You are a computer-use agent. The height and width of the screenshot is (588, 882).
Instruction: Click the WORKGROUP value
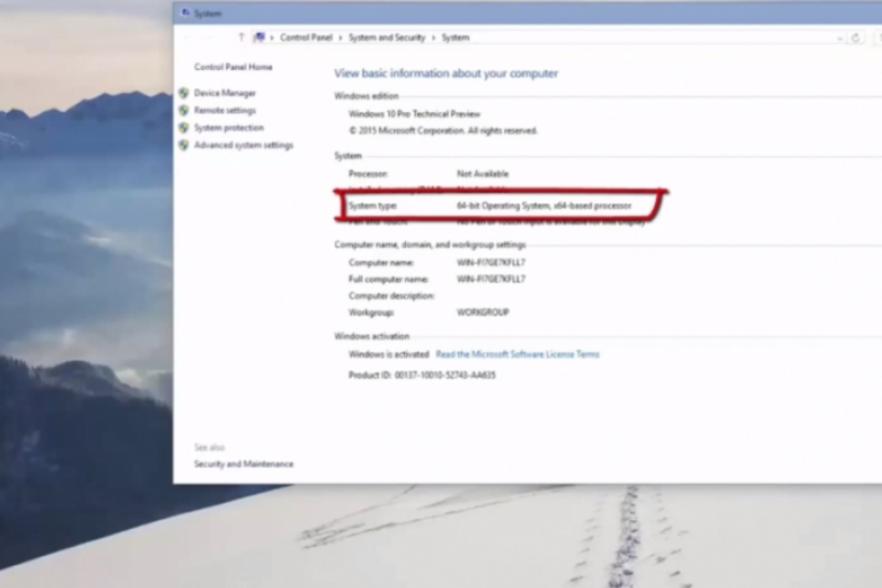tap(482, 312)
